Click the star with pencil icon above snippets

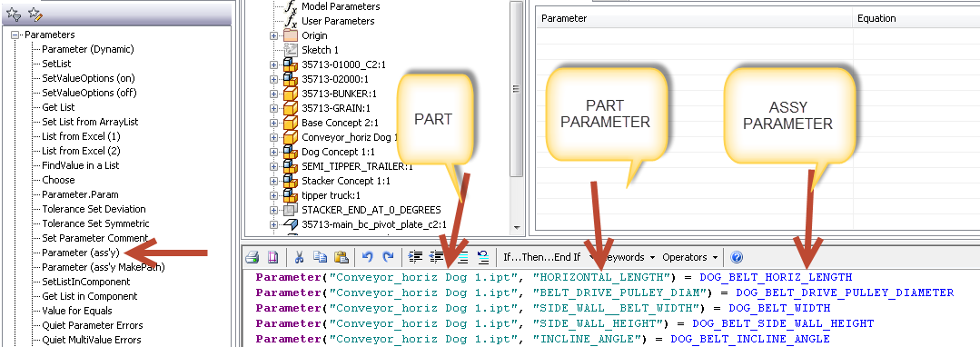click(35, 15)
